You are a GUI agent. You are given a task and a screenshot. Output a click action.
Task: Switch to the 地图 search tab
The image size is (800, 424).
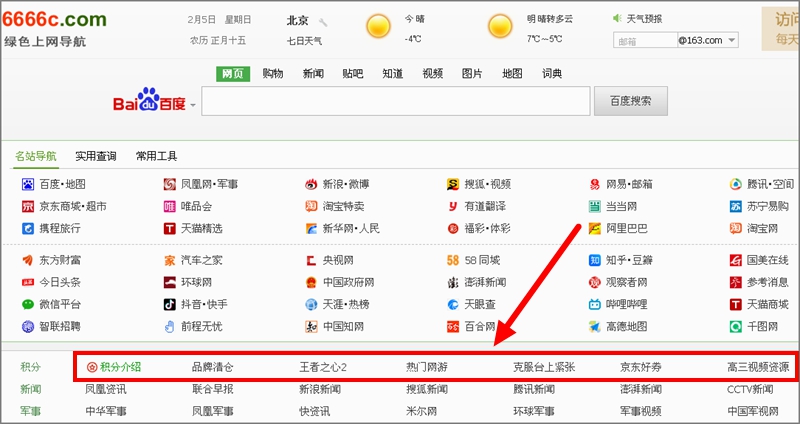(512, 73)
